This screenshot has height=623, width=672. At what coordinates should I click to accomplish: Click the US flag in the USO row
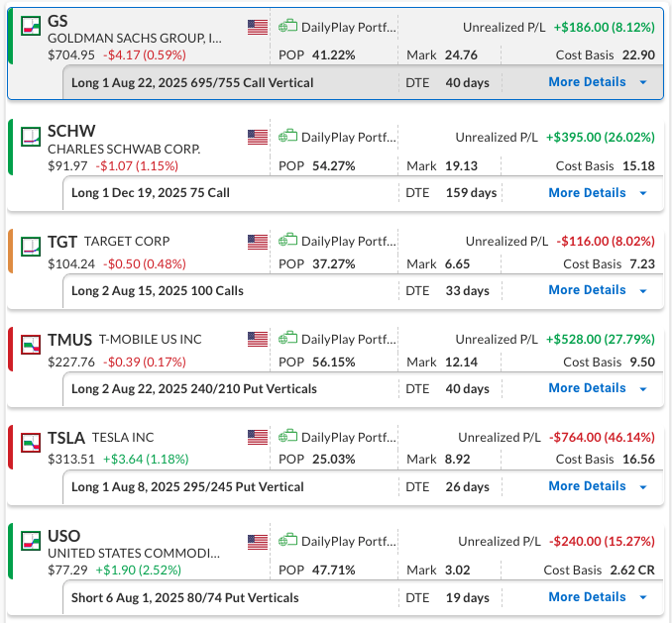coord(258,542)
